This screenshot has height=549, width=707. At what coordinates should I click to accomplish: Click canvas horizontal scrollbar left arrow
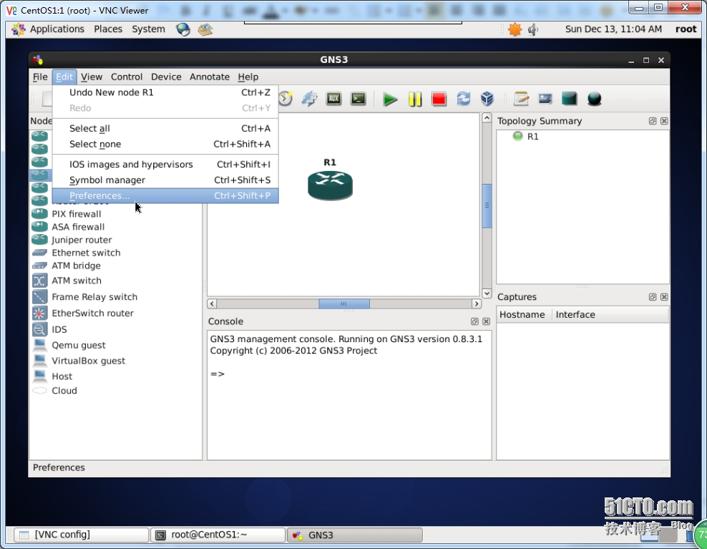(212, 304)
